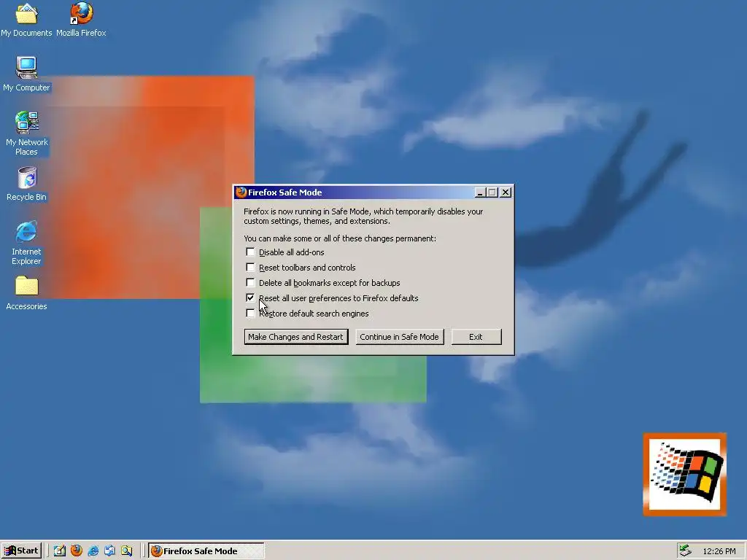Close the Firefox Safe Mode dialog

(506, 192)
